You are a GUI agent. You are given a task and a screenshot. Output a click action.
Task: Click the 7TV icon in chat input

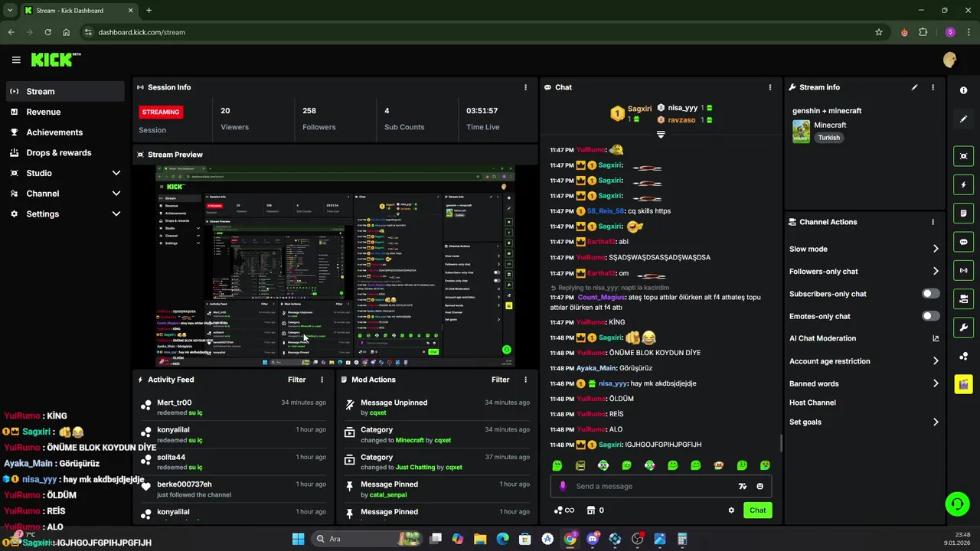tap(742, 486)
